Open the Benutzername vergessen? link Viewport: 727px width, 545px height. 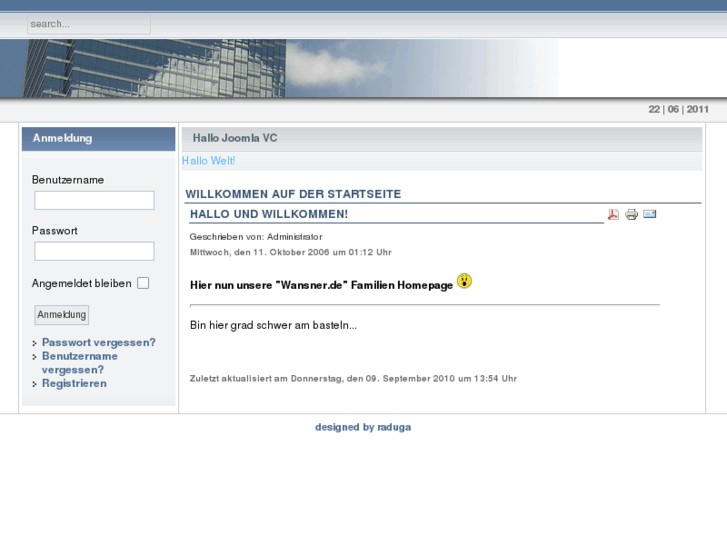tap(80, 363)
